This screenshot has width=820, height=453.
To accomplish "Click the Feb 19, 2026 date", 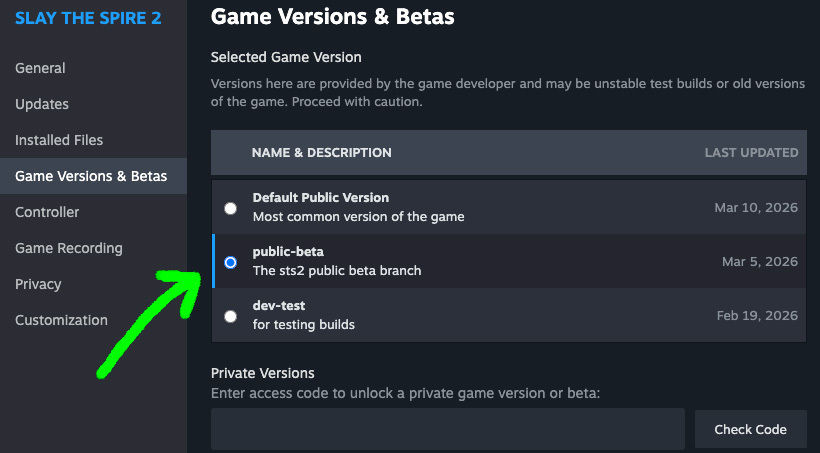I will (757, 316).
